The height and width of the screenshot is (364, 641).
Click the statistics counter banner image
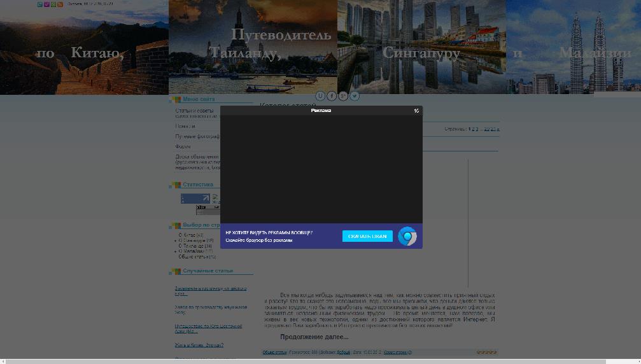(x=195, y=199)
